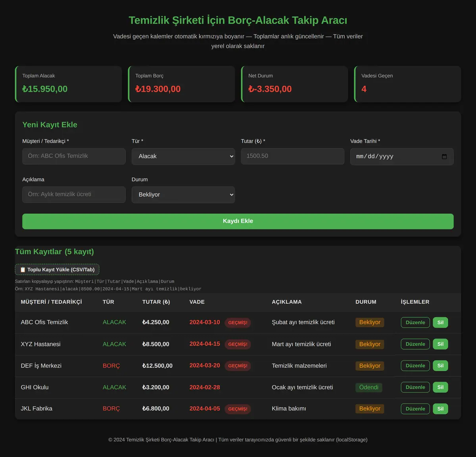
Task: Edit the DEF İş Merkezi entry
Action: pos(415,366)
